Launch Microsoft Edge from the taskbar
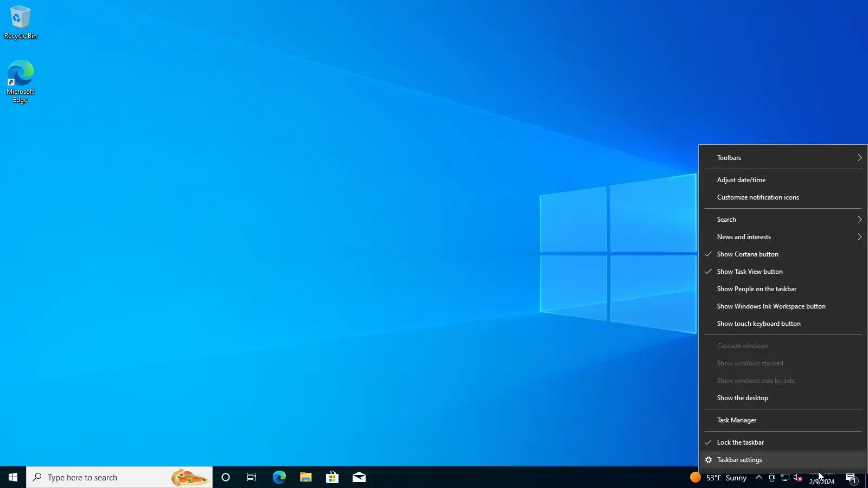 tap(279, 477)
